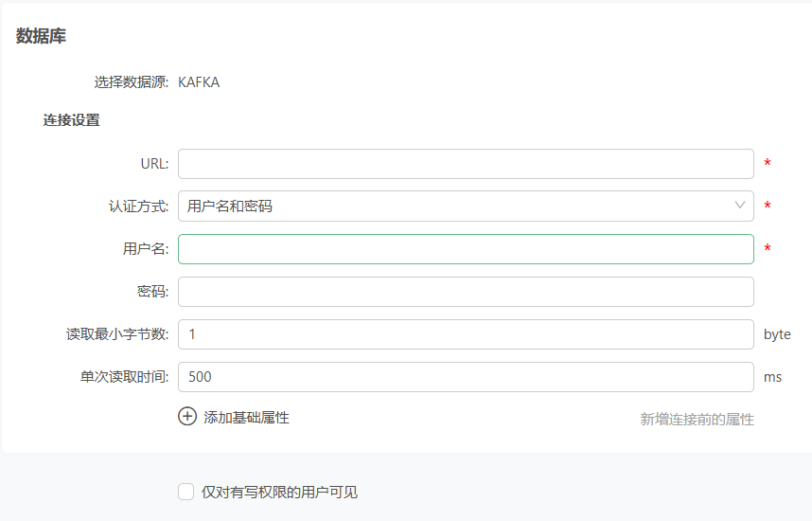Image resolution: width=812 pixels, height=521 pixels.
Task: Click the 数据库 page title
Action: [41, 36]
